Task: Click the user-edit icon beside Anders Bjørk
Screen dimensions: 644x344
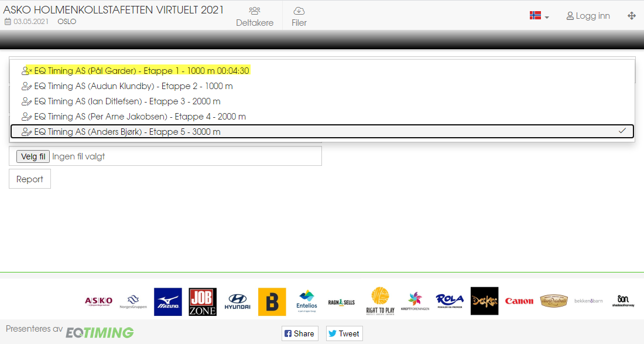Action: point(27,132)
